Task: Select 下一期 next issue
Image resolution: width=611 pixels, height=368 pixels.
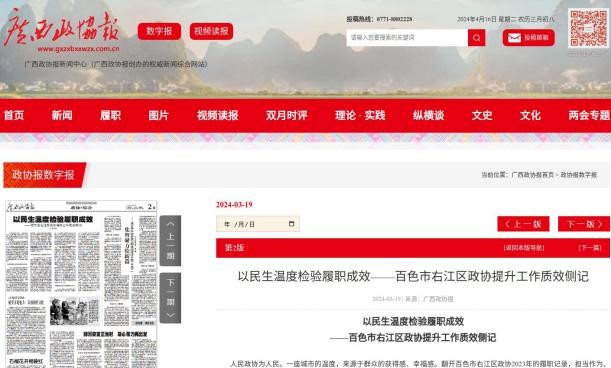Action: pos(170,298)
